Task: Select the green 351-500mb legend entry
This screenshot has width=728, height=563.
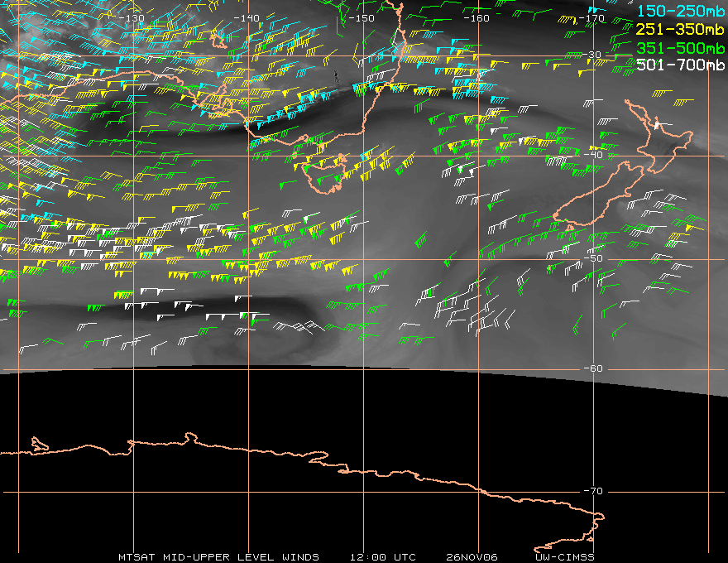Action: click(x=681, y=46)
